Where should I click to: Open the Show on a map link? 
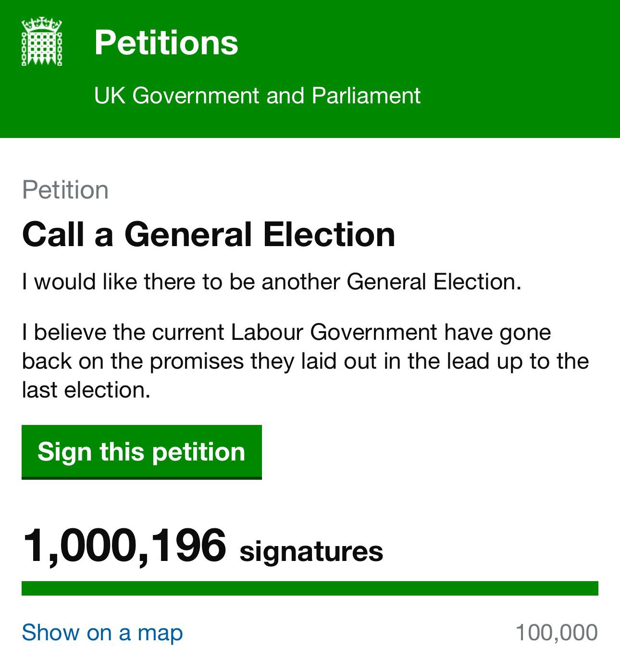click(x=102, y=632)
